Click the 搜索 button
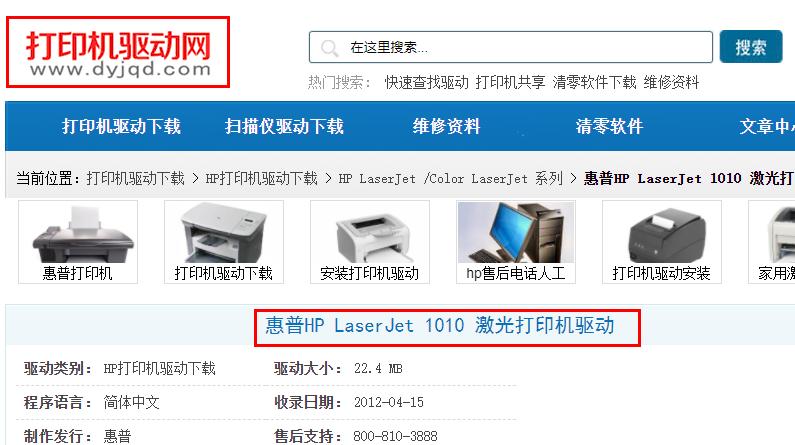 pos(751,47)
